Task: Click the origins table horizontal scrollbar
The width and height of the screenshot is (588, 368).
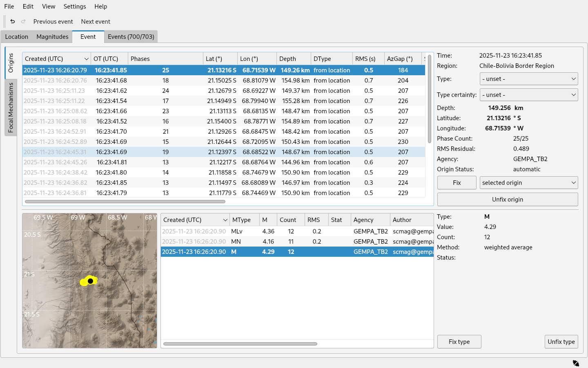Action: coord(125,202)
